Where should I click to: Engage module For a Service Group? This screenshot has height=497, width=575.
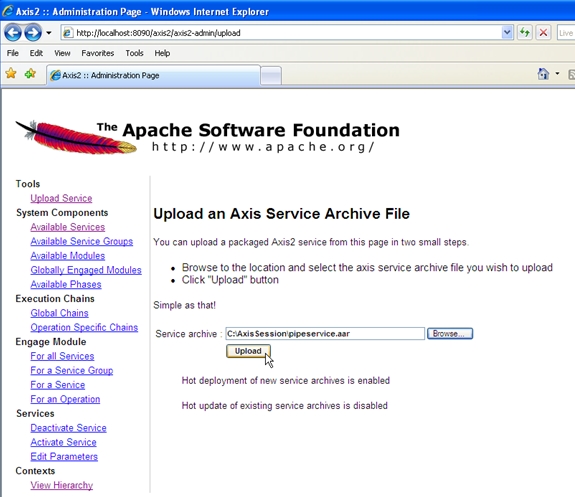click(x=72, y=370)
